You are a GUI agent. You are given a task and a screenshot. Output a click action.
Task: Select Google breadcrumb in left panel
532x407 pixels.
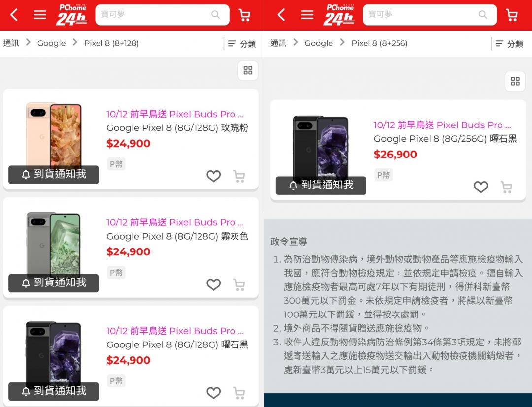51,43
